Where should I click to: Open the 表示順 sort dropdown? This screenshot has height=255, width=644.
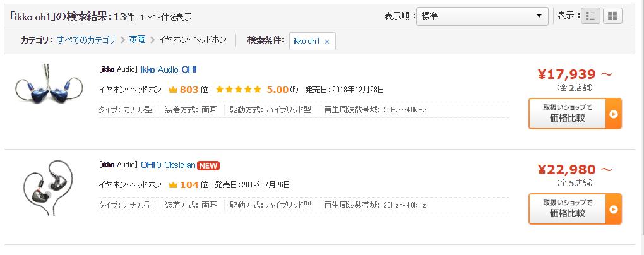(482, 16)
